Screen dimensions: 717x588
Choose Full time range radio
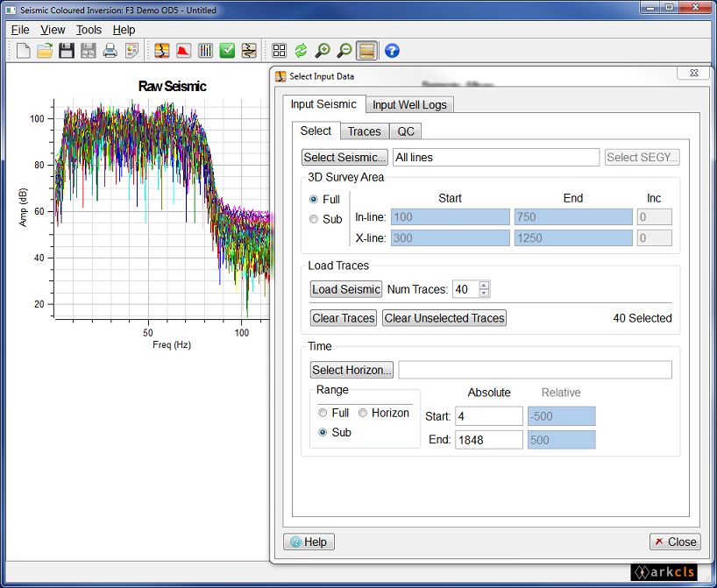click(x=323, y=413)
